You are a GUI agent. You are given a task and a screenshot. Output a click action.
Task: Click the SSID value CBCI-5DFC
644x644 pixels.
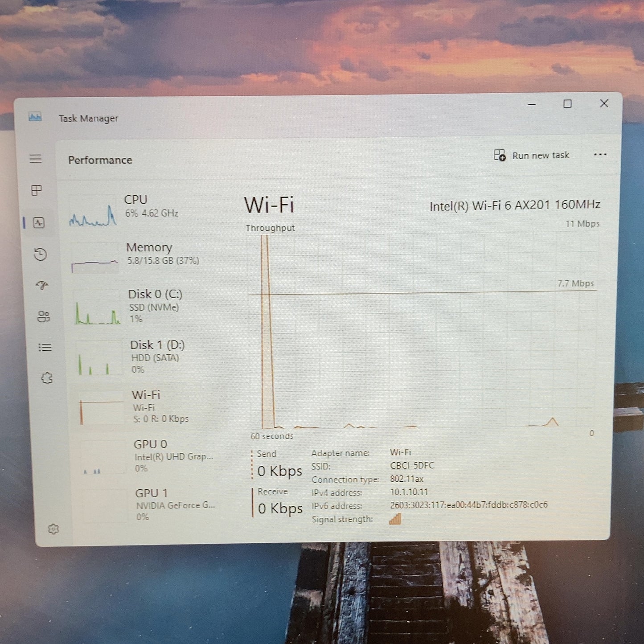[x=412, y=465]
